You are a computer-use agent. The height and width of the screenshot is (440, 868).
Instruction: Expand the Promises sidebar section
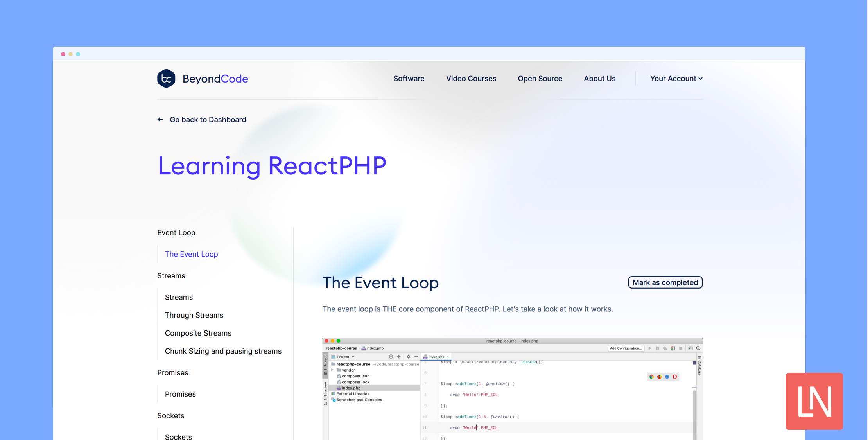(172, 372)
